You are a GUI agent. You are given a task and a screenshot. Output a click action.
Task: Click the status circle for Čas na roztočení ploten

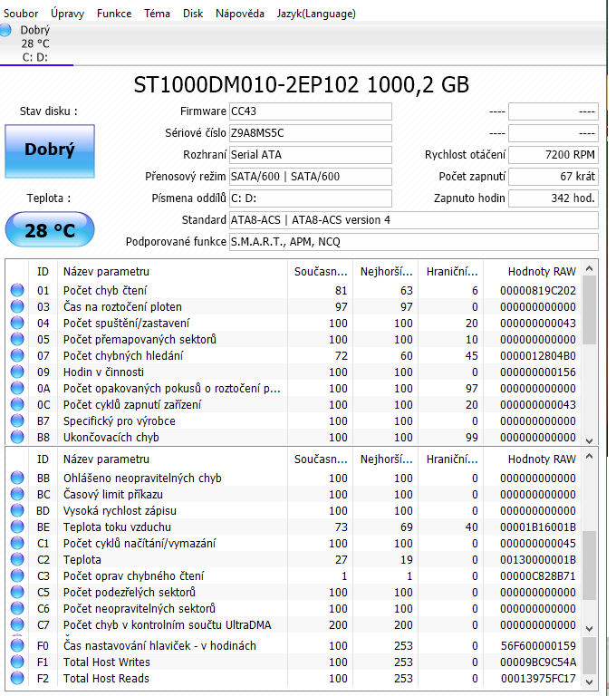click(17, 306)
